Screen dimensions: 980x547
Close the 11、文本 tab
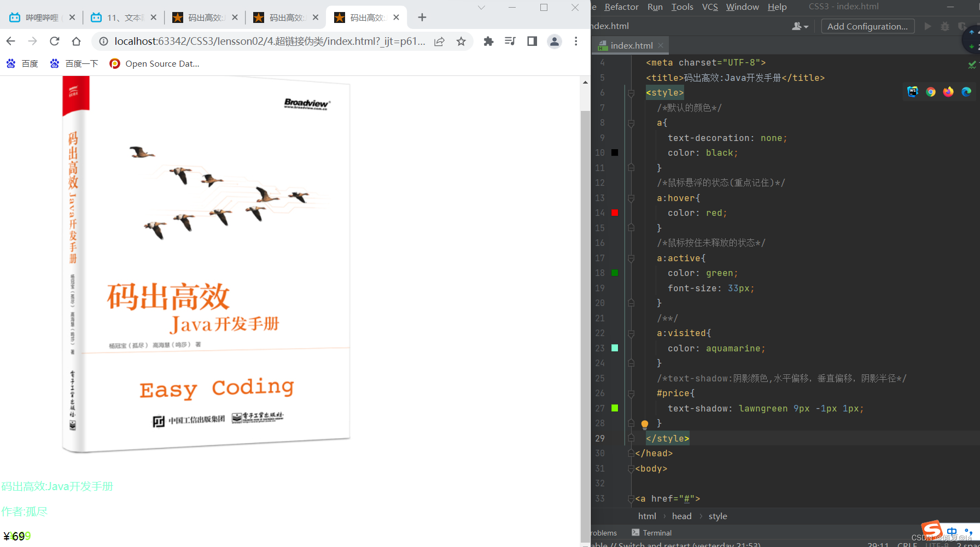click(153, 17)
